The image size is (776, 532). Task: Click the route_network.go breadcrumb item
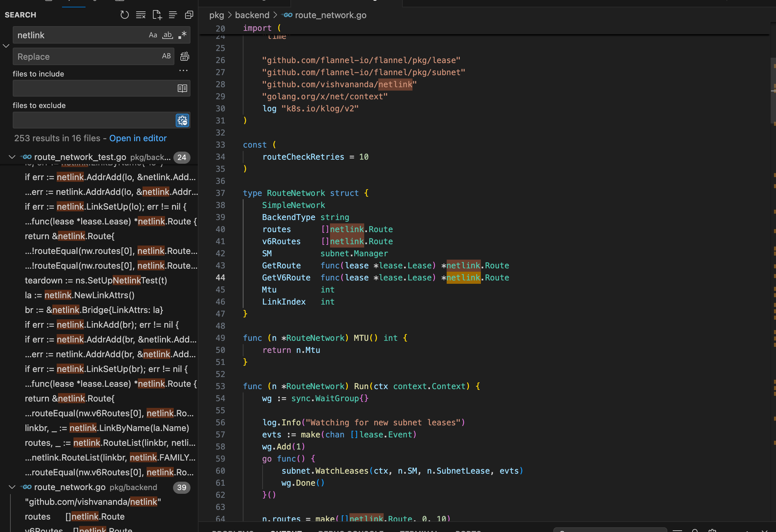click(330, 15)
